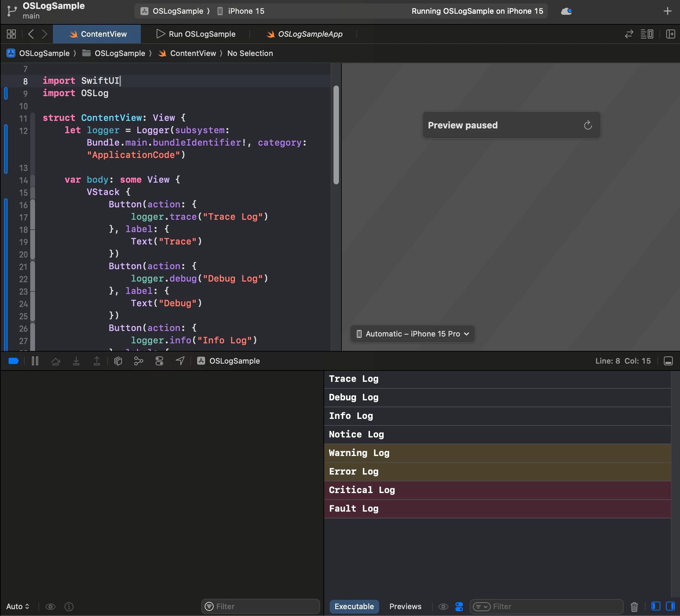The width and height of the screenshot is (680, 616).
Task: Switch console to Executable output
Action: tap(354, 607)
